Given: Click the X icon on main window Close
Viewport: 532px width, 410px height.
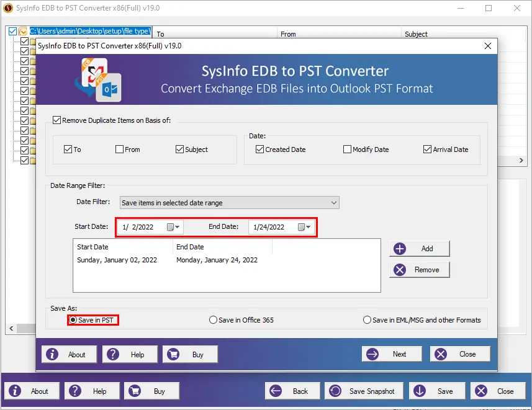Looking at the screenshot, I should point(481,391).
